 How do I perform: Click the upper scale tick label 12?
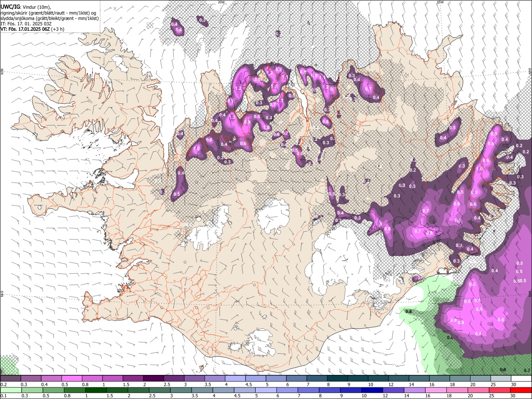tap(391, 384)
